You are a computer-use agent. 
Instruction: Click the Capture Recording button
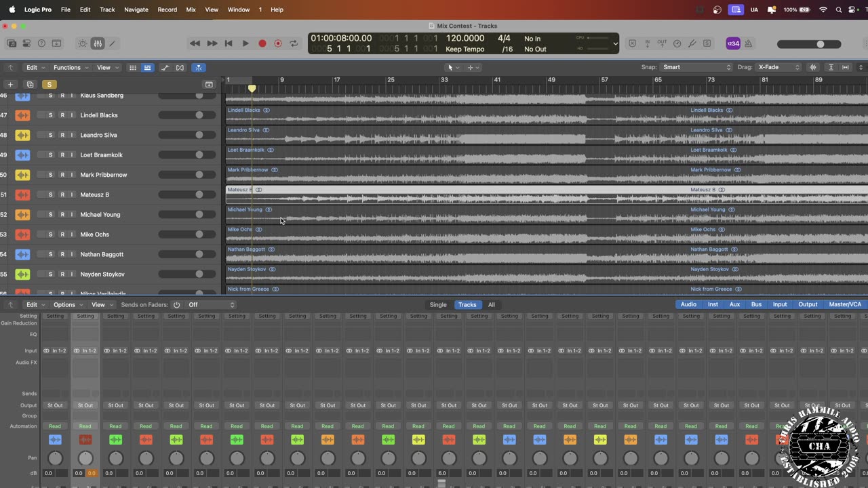click(x=278, y=43)
